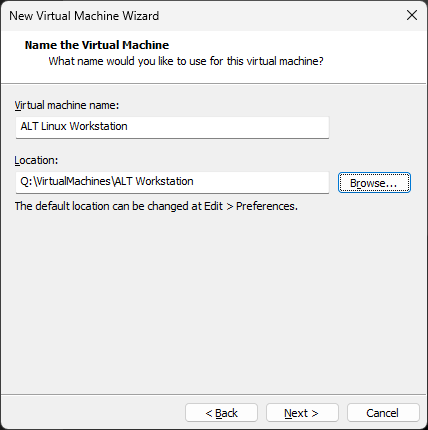
Task: Click the empty gray area of the dialog
Action: click(213, 300)
